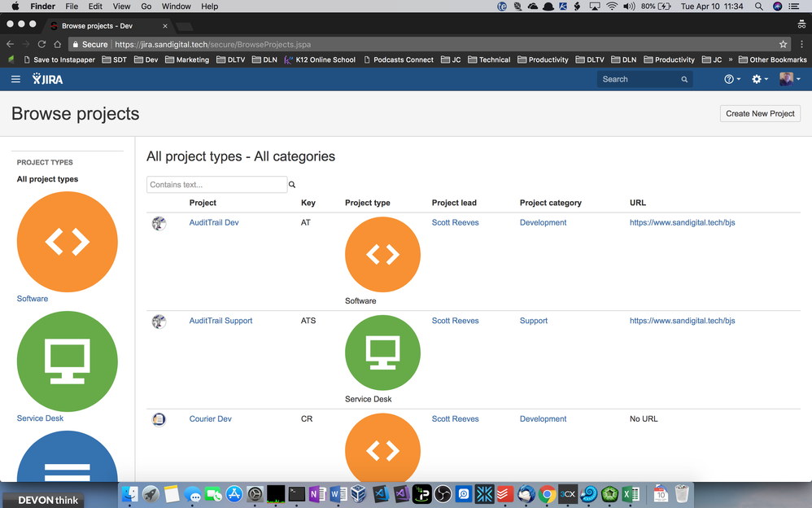Click the Wi-Fi status icon
The height and width of the screenshot is (508, 812).
612,7
